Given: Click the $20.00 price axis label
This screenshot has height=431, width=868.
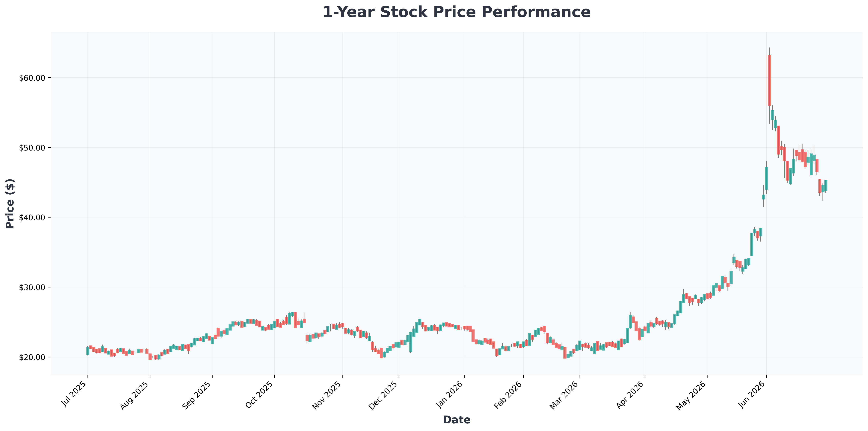Looking at the screenshot, I should click(x=32, y=357).
